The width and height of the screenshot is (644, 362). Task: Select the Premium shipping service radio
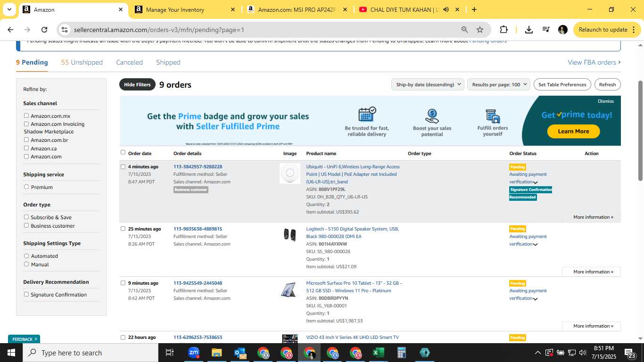[26, 187]
